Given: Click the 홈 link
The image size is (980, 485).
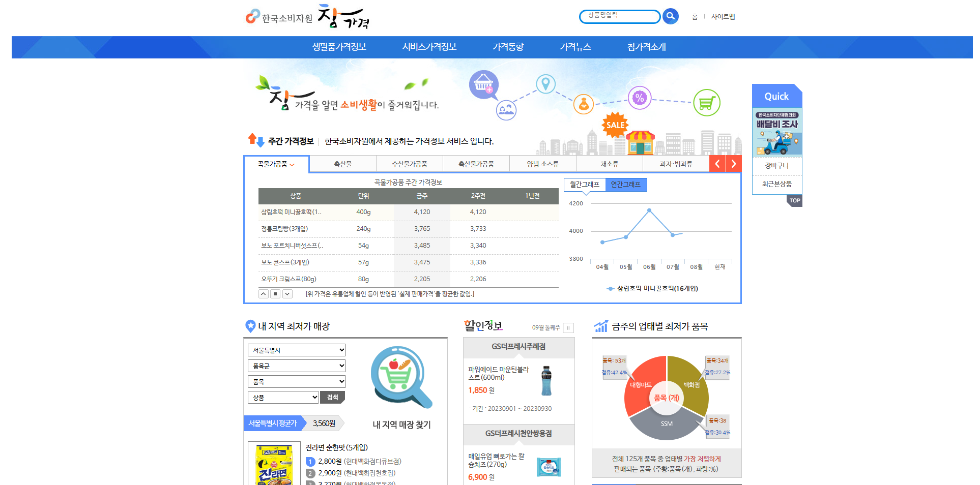Looking at the screenshot, I should 695,17.
